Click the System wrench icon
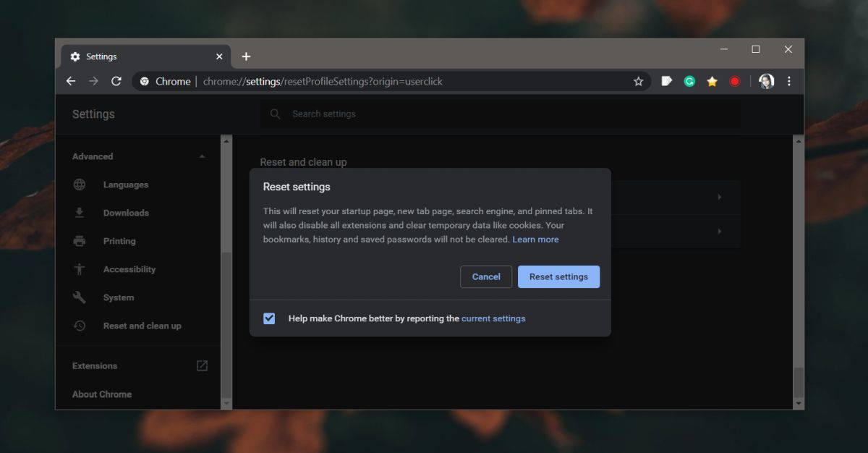The width and height of the screenshot is (868, 453). click(80, 297)
